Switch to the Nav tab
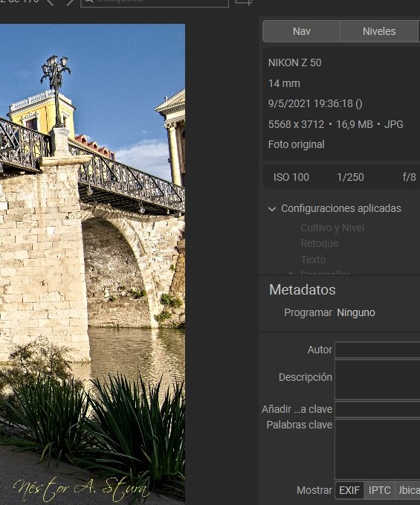Screen dimensions: 420x505 pyautogui.click(x=301, y=31)
